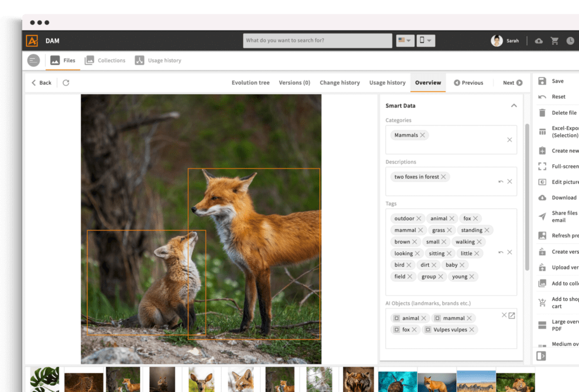
Task: Open the AI Objects external link icon
Action: (x=512, y=316)
